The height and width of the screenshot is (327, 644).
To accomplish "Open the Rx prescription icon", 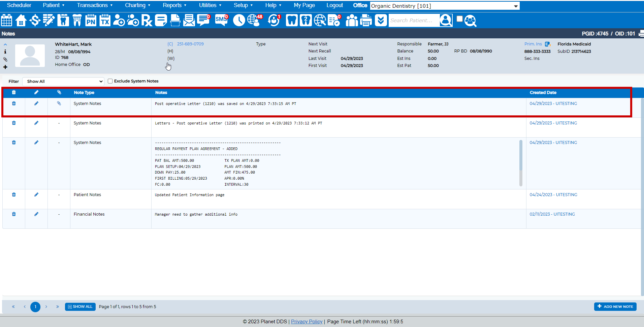I will [x=147, y=21].
